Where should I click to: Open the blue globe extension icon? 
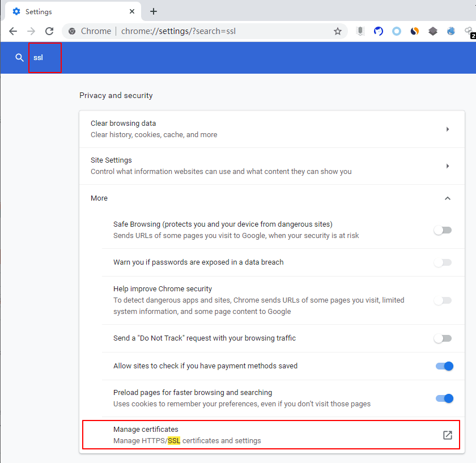tap(451, 31)
